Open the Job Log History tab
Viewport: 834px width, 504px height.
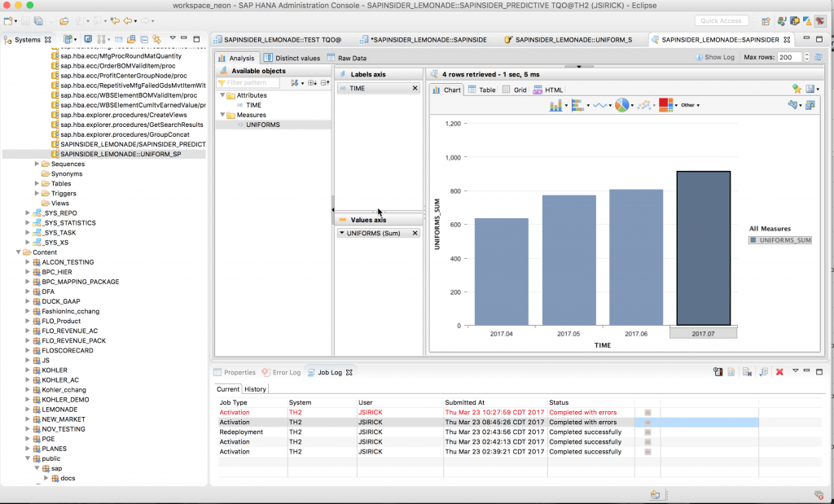pos(255,389)
